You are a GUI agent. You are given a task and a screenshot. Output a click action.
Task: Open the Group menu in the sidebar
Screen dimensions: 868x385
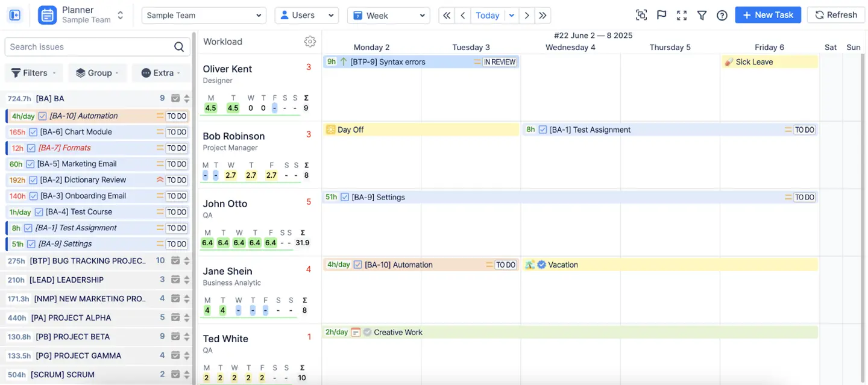click(x=97, y=72)
